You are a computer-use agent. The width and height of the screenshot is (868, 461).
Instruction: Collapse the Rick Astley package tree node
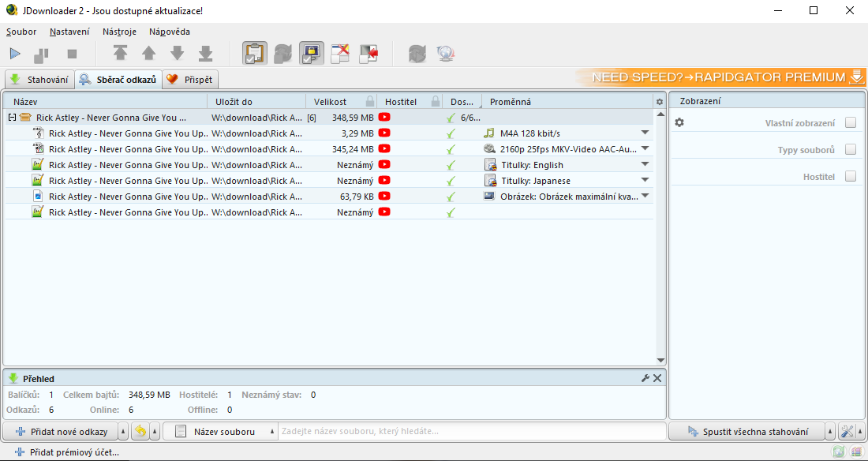(12, 118)
